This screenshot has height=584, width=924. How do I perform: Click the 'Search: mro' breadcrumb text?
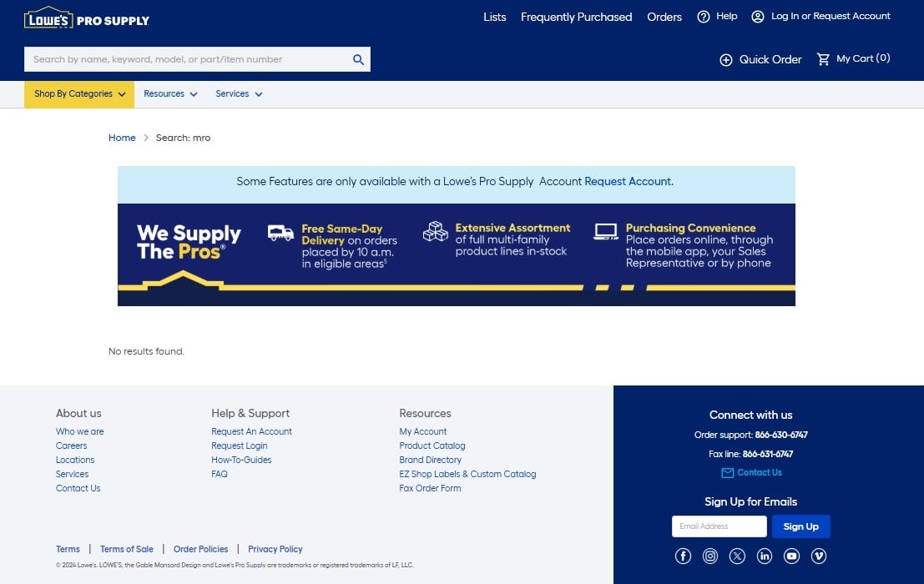pos(183,138)
